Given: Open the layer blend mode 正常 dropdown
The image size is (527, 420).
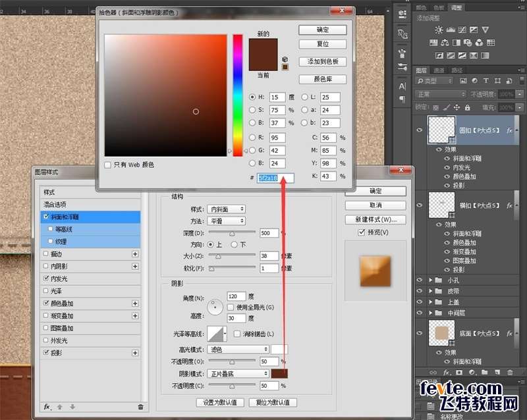Looking at the screenshot, I should (x=441, y=94).
